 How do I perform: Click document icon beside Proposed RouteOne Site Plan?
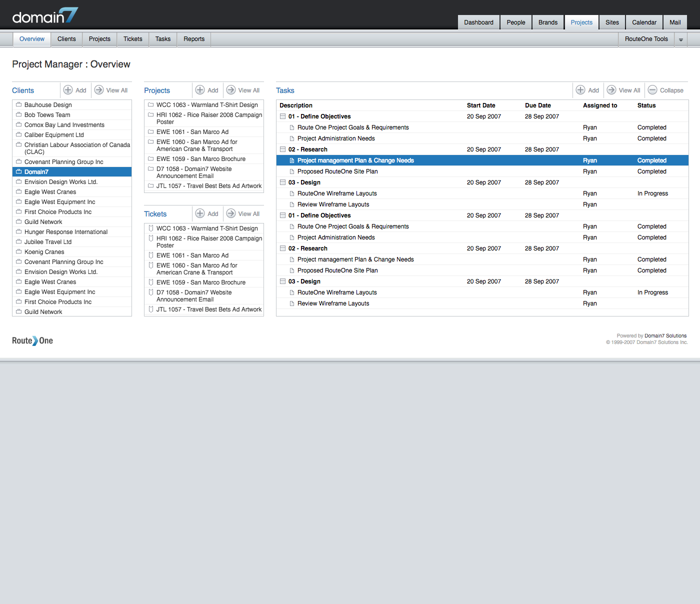pos(292,171)
